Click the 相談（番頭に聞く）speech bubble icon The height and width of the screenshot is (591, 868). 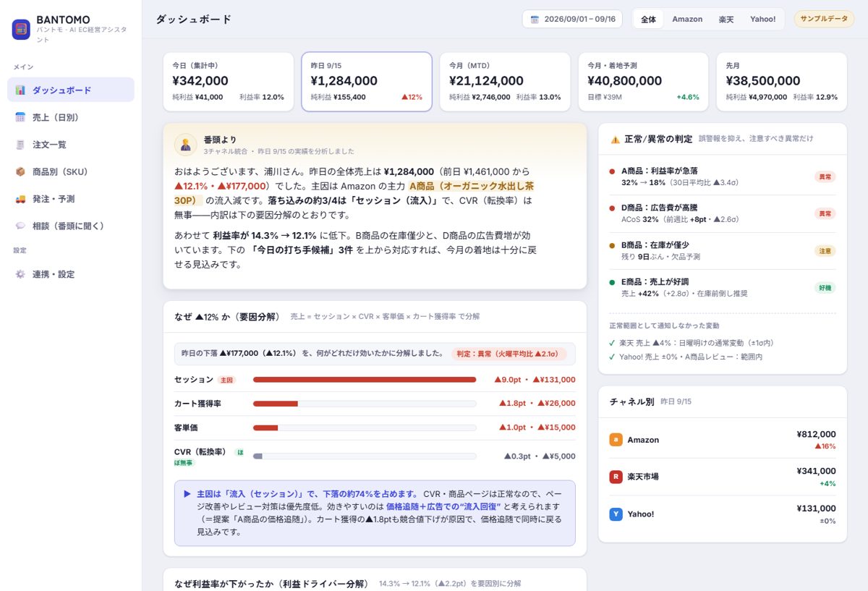coord(20,226)
